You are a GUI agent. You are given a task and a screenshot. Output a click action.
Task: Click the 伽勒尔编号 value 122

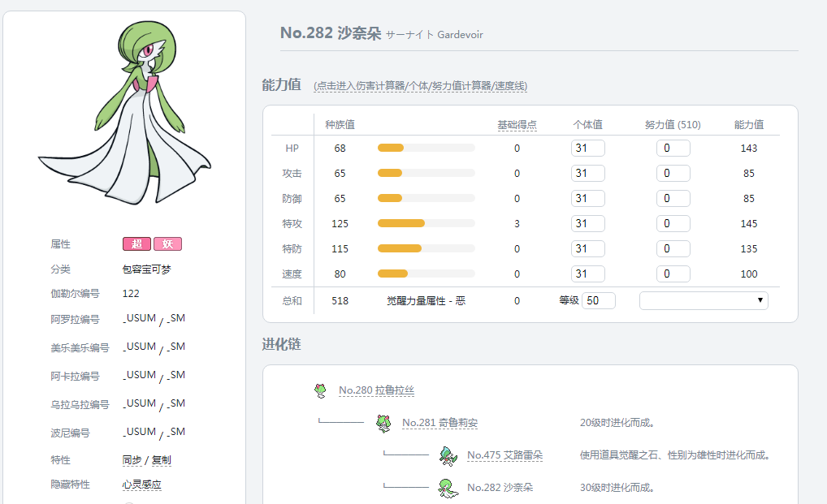point(131,293)
